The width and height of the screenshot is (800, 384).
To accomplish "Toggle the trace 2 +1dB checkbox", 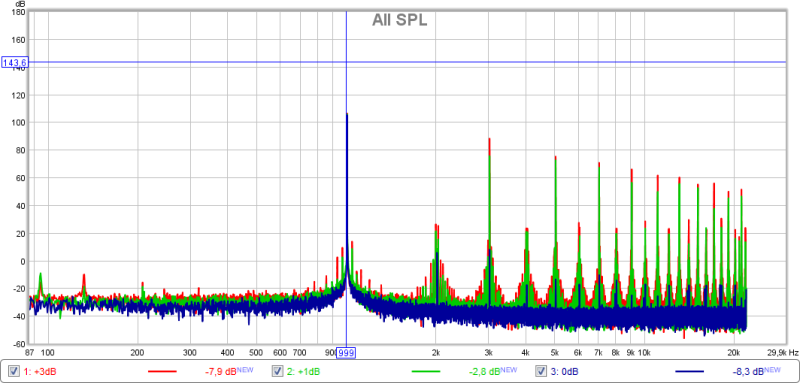I will [x=277, y=372].
